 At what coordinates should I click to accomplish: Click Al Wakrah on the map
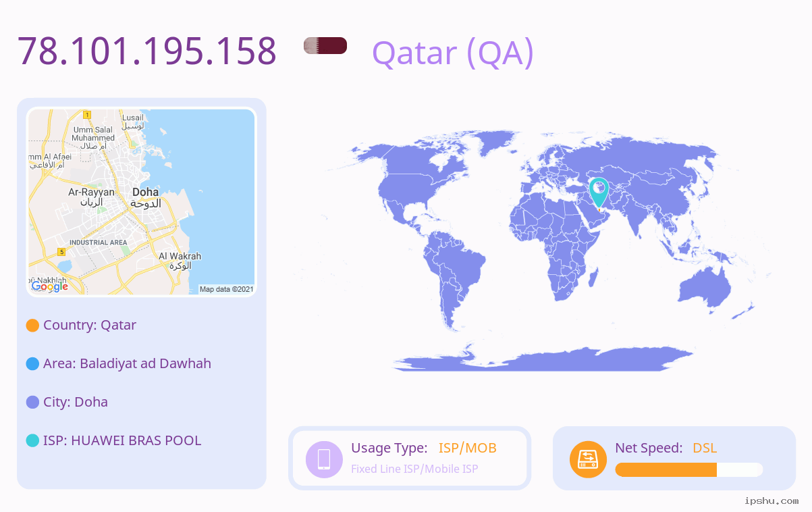pos(180,256)
